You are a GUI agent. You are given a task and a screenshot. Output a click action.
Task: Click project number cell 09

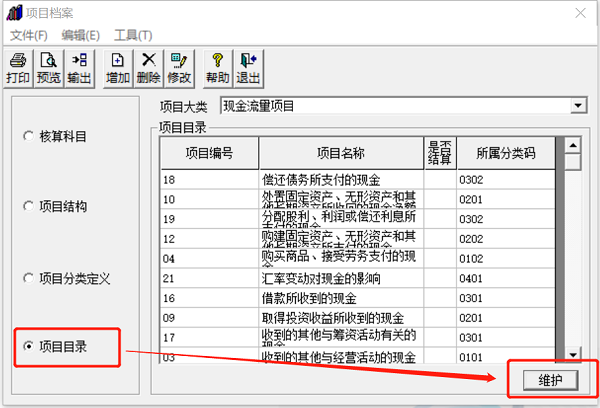[x=210, y=318]
